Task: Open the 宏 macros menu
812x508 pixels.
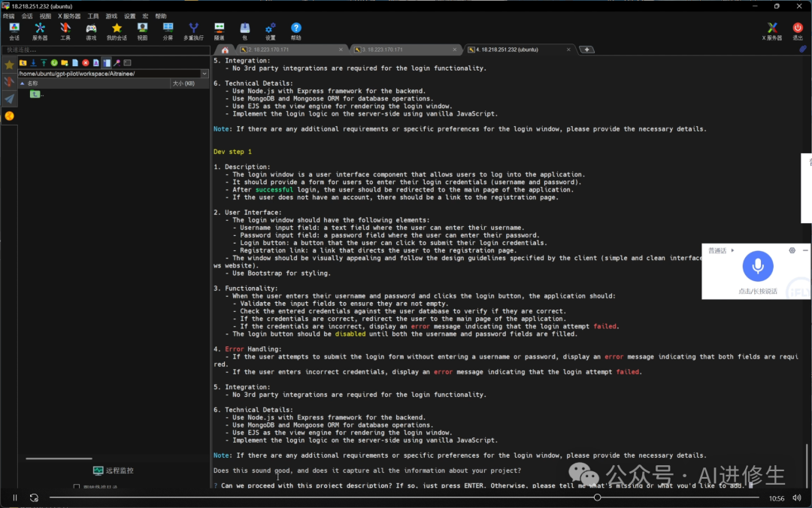Action: coord(145,16)
